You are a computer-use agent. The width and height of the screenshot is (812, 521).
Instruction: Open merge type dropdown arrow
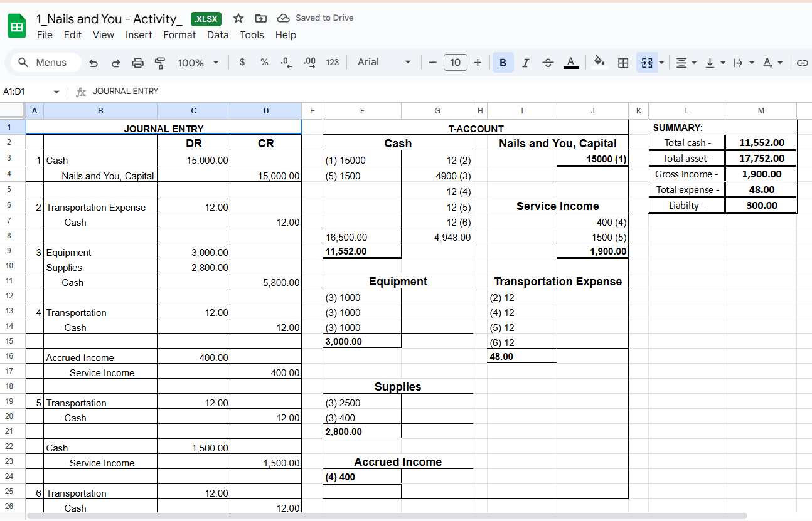click(x=661, y=63)
